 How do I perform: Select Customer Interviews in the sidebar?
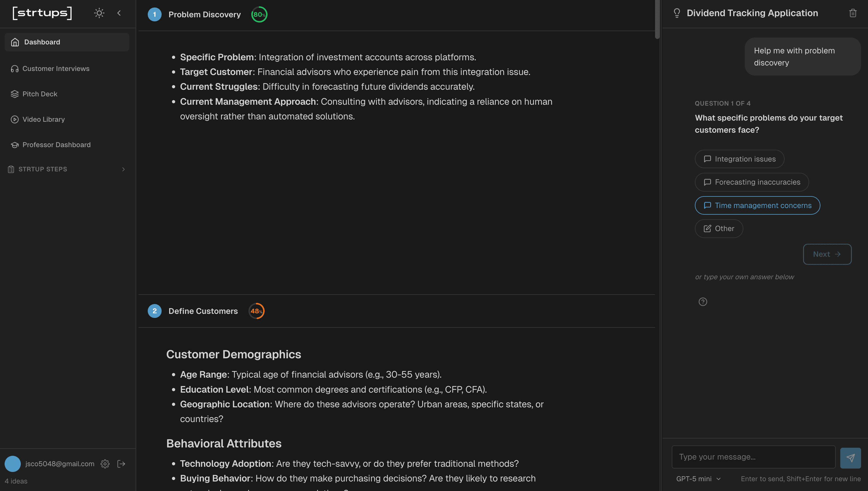pos(56,68)
